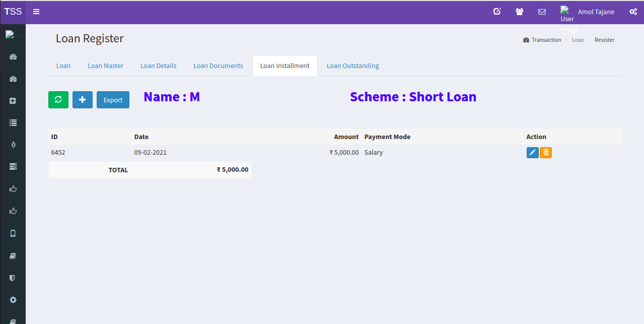Click the blue plus add button
Viewport: 644px width, 324px height.
point(83,100)
